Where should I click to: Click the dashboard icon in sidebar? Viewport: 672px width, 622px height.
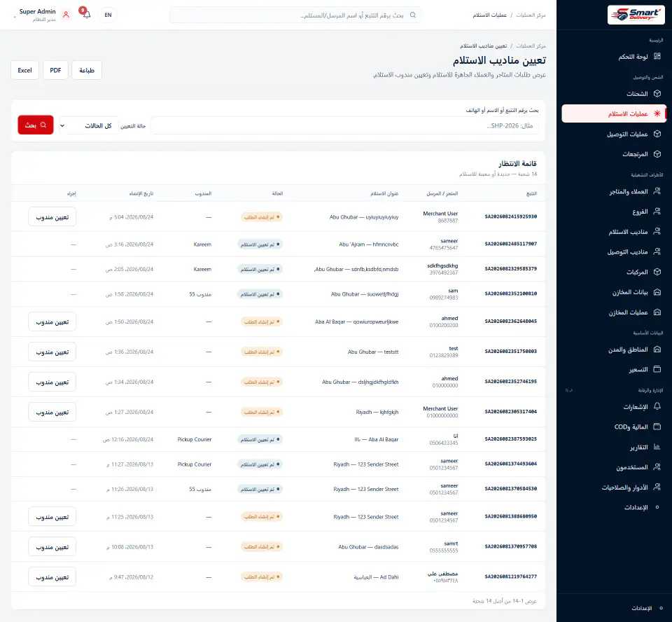(x=657, y=56)
